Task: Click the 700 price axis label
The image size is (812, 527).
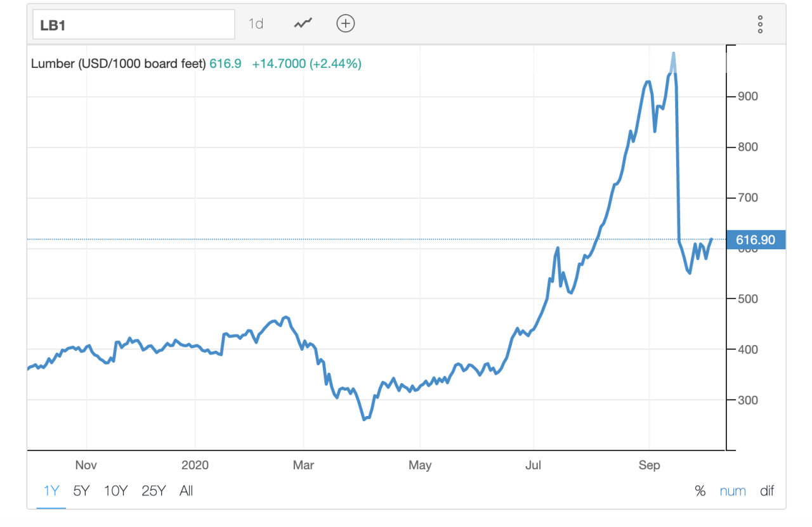Action: pyautogui.click(x=748, y=198)
